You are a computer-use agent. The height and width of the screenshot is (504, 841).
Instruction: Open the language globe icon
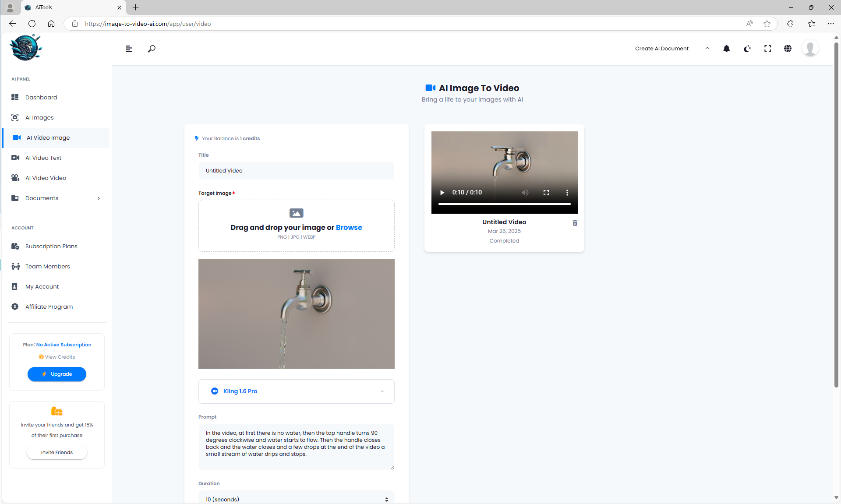tap(788, 49)
